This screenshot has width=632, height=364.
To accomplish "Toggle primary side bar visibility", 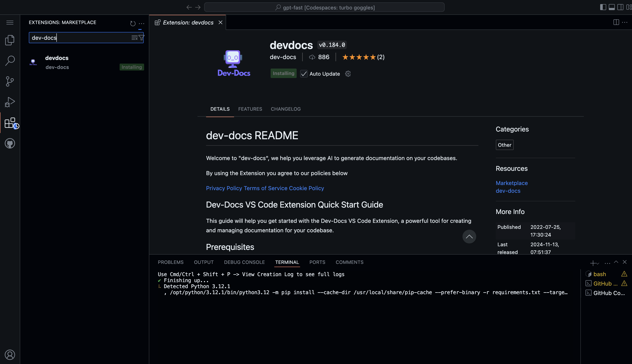I will (603, 7).
